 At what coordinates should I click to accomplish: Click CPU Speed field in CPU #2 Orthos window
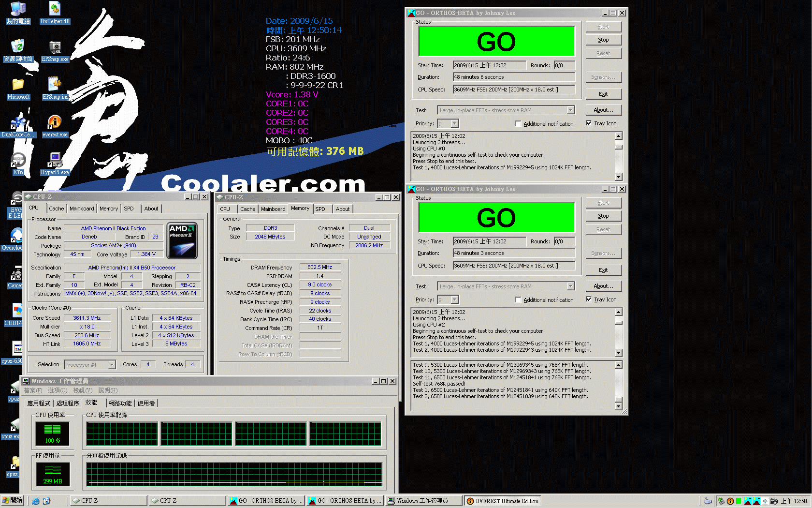(x=514, y=266)
